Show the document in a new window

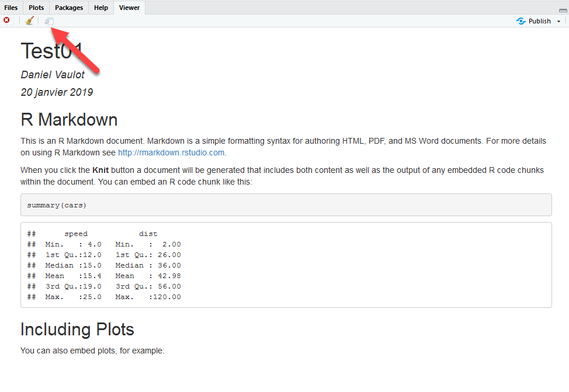pyautogui.click(x=49, y=21)
